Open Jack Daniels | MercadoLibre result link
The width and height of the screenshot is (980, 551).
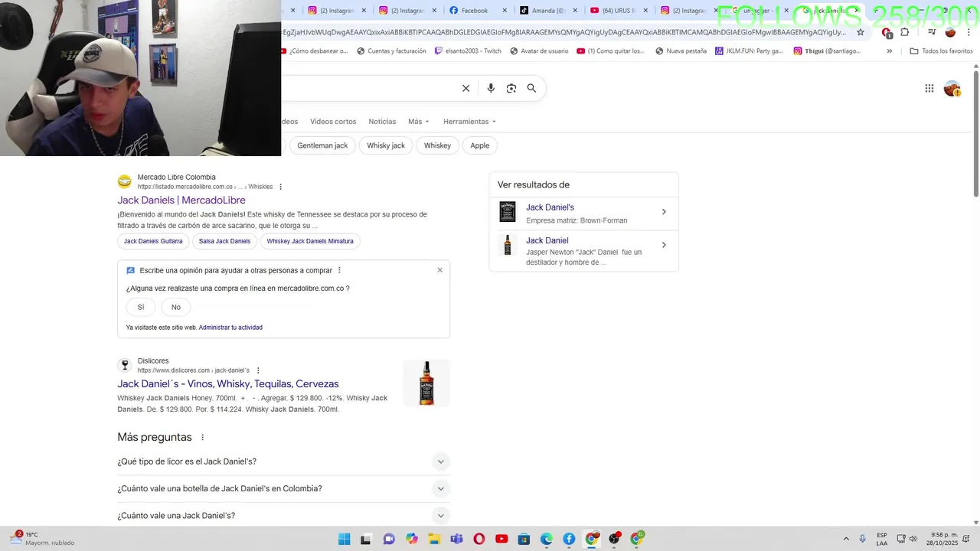[x=181, y=201]
